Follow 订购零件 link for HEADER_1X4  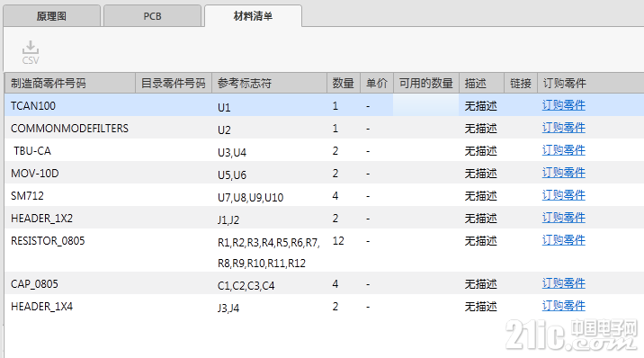point(563,307)
